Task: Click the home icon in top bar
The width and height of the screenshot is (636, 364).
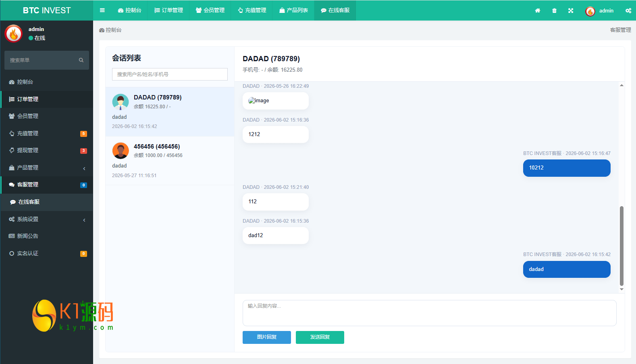Action: pos(538,11)
